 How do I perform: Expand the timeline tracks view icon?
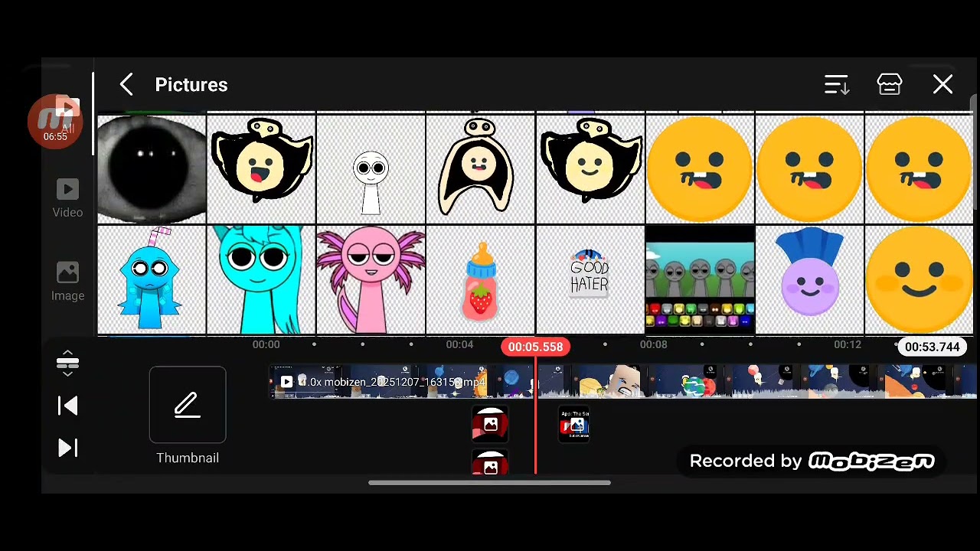coord(67,363)
